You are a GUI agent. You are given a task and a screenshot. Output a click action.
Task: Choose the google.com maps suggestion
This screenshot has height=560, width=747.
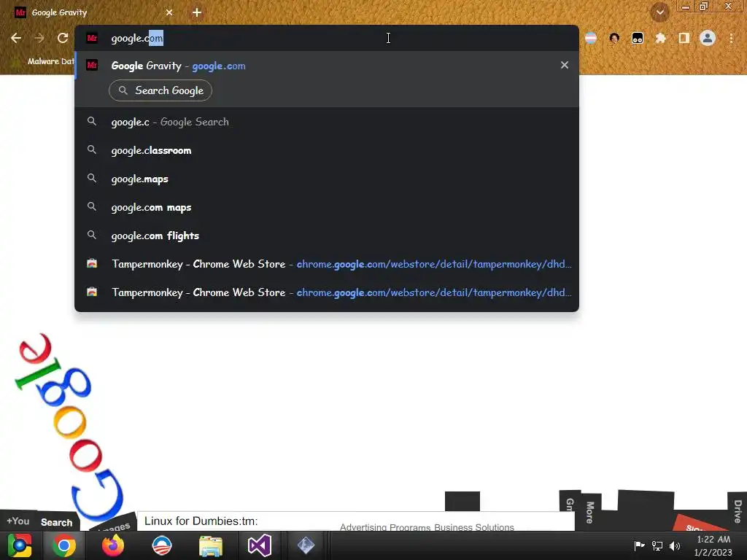click(x=327, y=208)
